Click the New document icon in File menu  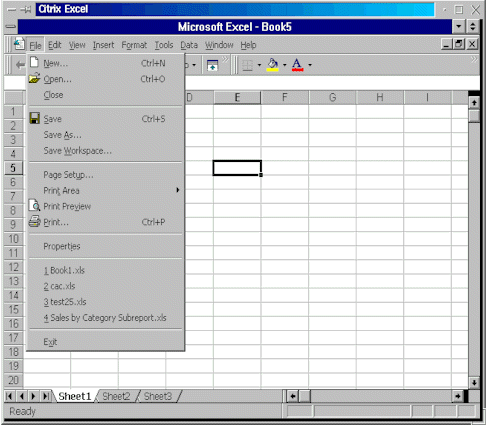coord(34,62)
